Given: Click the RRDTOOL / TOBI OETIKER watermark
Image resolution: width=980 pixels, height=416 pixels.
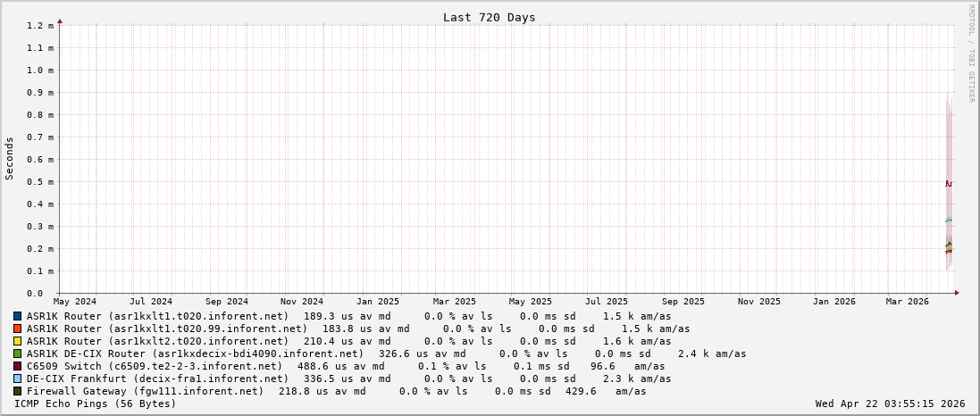Looking at the screenshot, I should tap(971, 54).
